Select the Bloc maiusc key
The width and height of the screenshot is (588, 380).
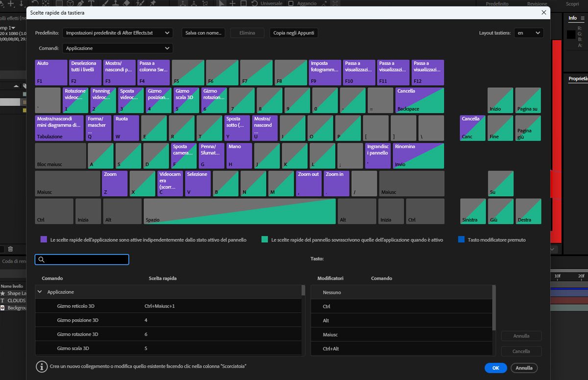(x=60, y=156)
